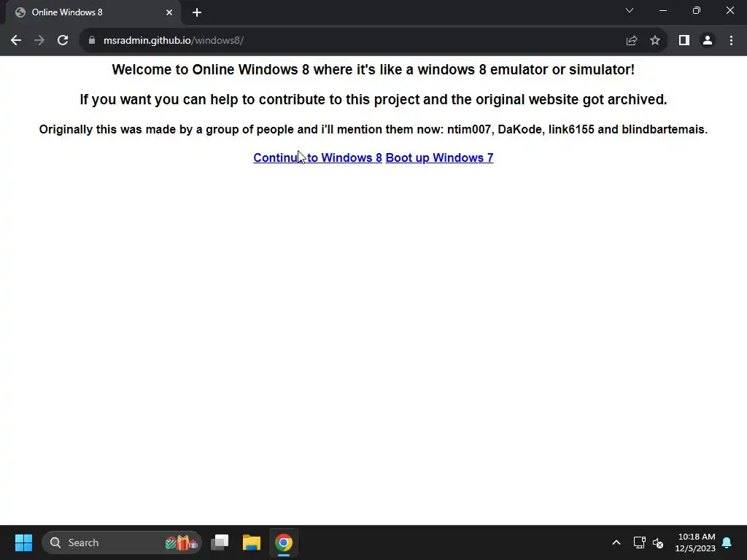Screen dimensions: 747x560
Task: Open Chrome side panel
Action: (684, 41)
